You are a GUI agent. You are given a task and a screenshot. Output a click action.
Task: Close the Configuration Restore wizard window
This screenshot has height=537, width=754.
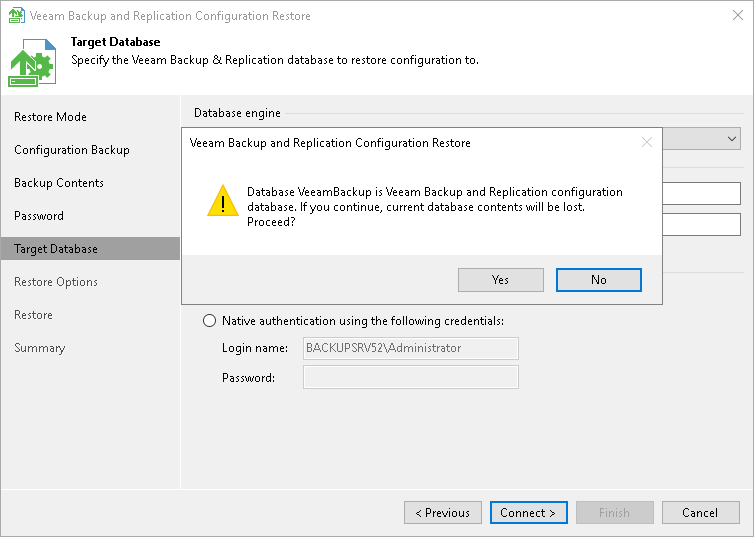point(738,15)
